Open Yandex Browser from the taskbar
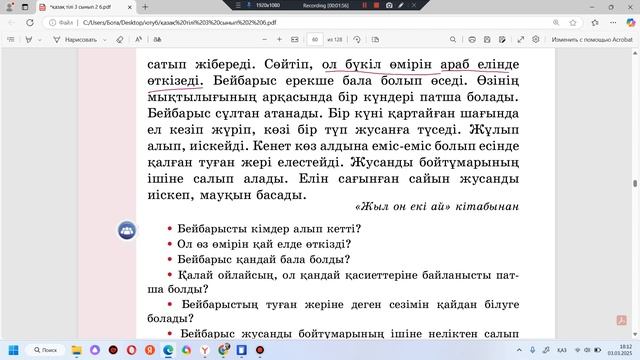Screen dimensions: 640x360 205,350
